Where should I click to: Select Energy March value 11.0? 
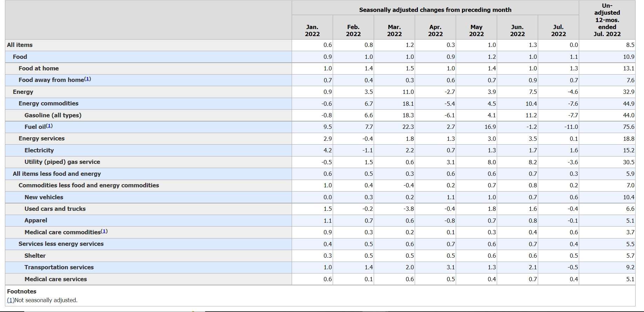[408, 92]
